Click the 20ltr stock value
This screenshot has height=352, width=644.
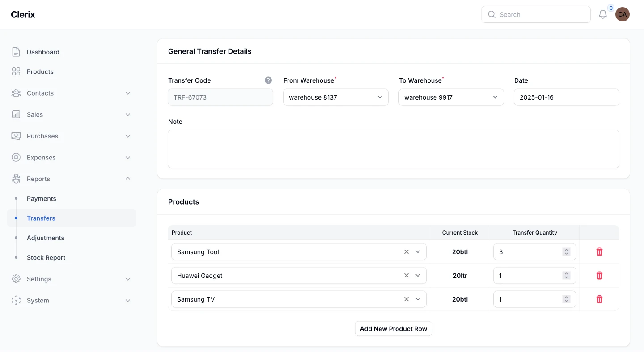click(x=460, y=276)
